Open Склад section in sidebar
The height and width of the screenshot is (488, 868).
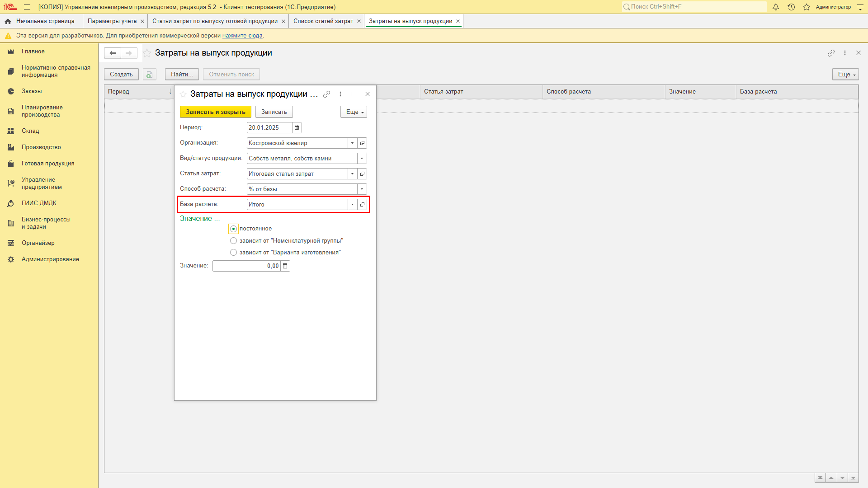click(30, 131)
